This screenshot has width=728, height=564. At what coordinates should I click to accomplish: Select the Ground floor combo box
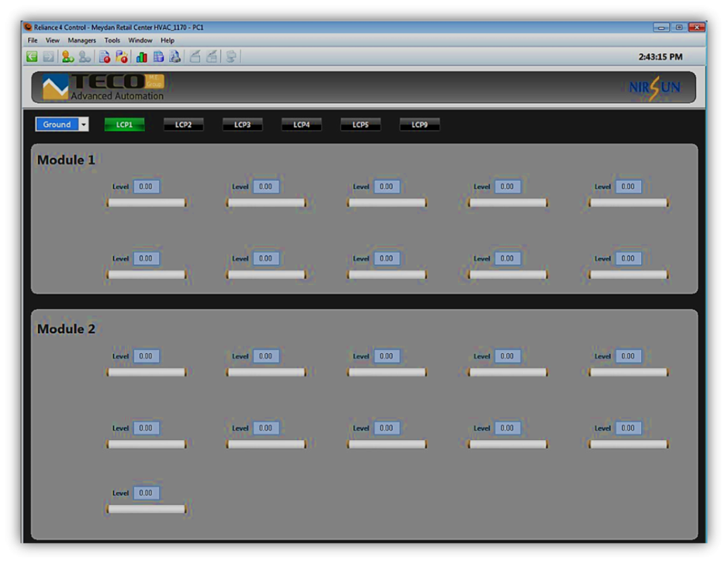(x=57, y=125)
